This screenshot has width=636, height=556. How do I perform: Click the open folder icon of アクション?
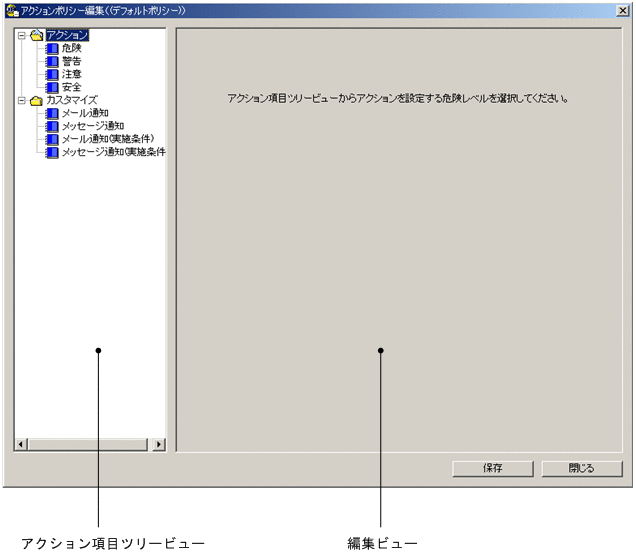point(37,35)
